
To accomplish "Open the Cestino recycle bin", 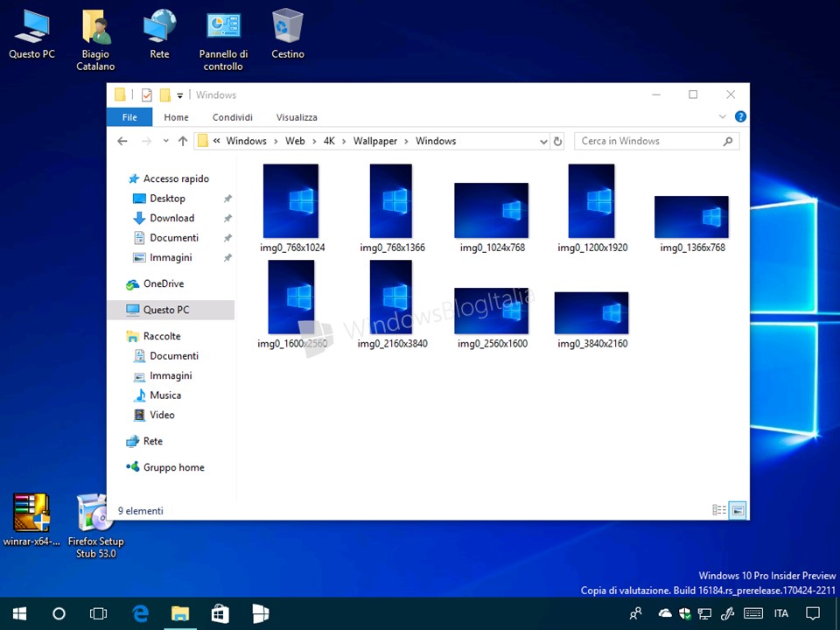I will pos(288,33).
